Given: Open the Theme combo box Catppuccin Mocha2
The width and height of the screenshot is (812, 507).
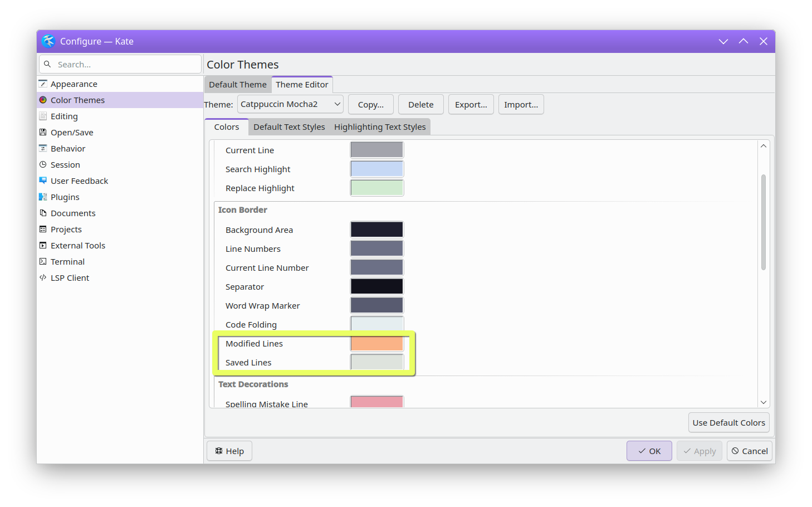Looking at the screenshot, I should [290, 104].
